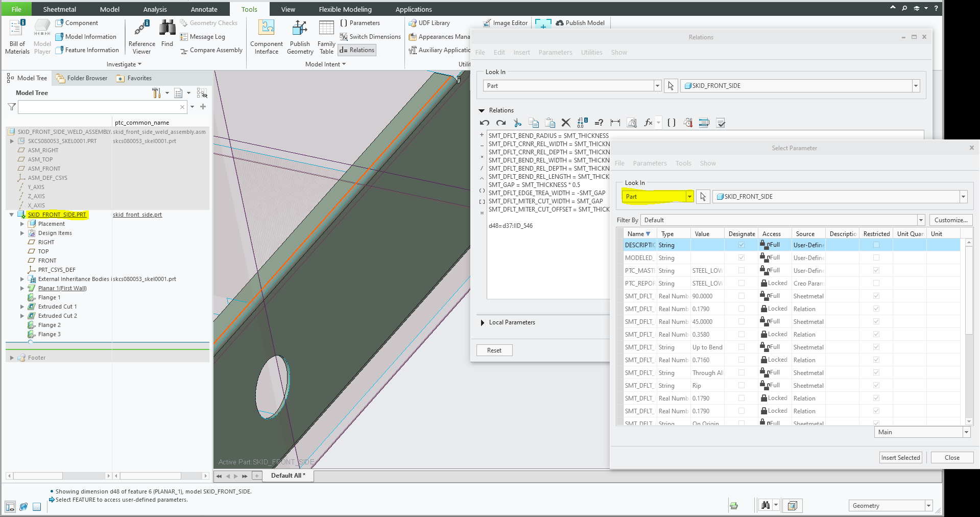The height and width of the screenshot is (517, 980).
Task: Click the Insert Function fx icon
Action: click(x=648, y=123)
